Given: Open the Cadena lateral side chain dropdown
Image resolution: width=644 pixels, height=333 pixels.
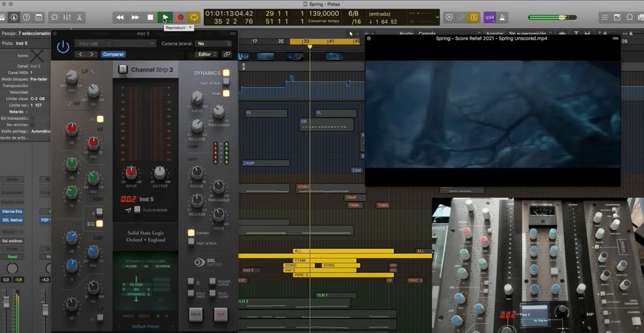Looking at the screenshot, I should [x=213, y=44].
